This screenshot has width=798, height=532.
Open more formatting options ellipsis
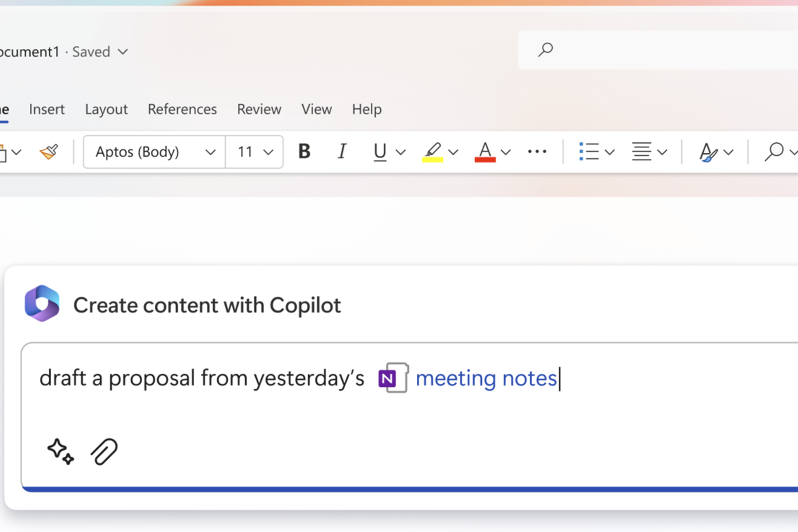[537, 152]
